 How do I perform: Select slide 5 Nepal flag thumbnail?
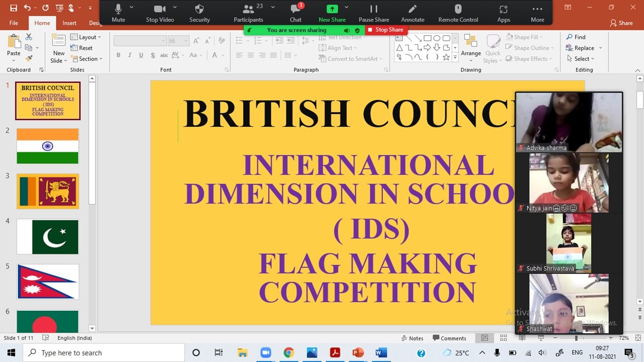point(48,282)
